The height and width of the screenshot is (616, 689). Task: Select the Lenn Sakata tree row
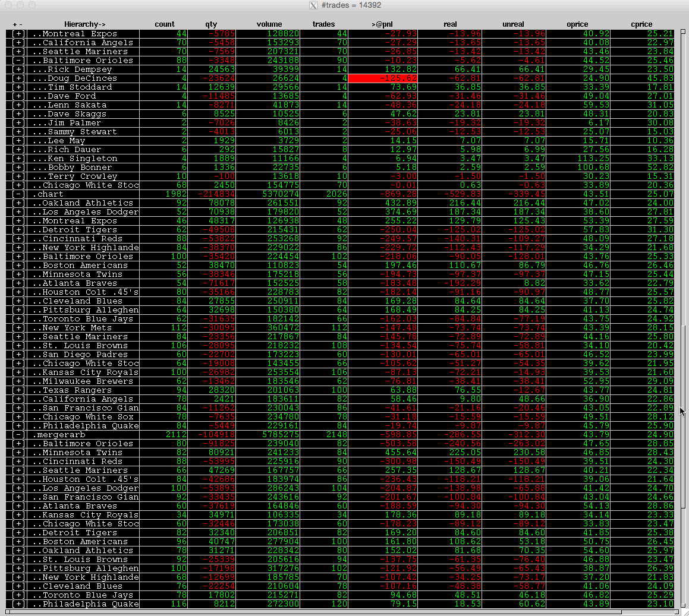[x=83, y=105]
